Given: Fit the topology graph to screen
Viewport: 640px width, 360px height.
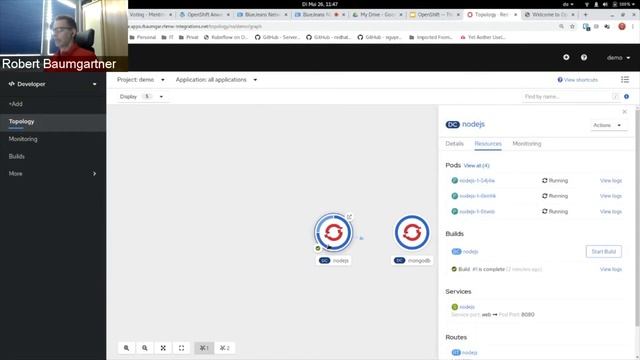Looking at the screenshot, I should pos(163,348).
